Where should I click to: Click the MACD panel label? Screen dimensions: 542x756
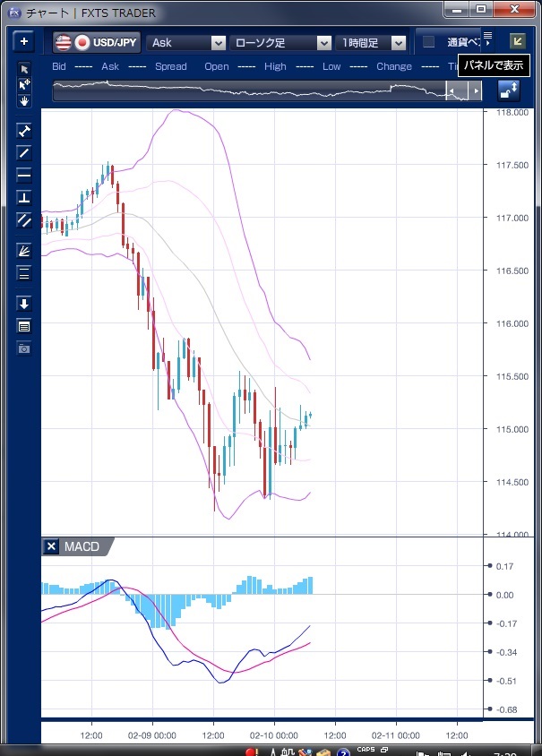tap(82, 546)
